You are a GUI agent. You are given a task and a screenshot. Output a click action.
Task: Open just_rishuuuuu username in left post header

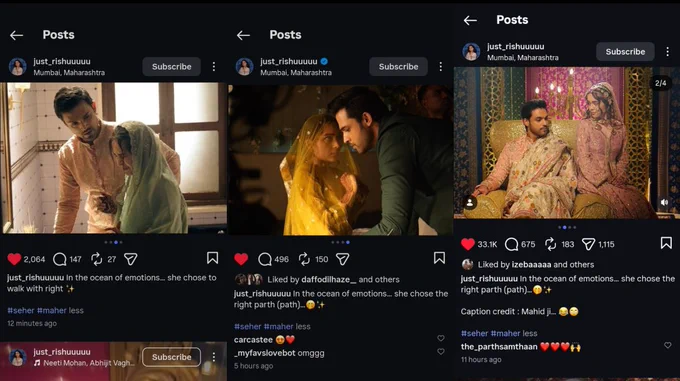(x=62, y=62)
